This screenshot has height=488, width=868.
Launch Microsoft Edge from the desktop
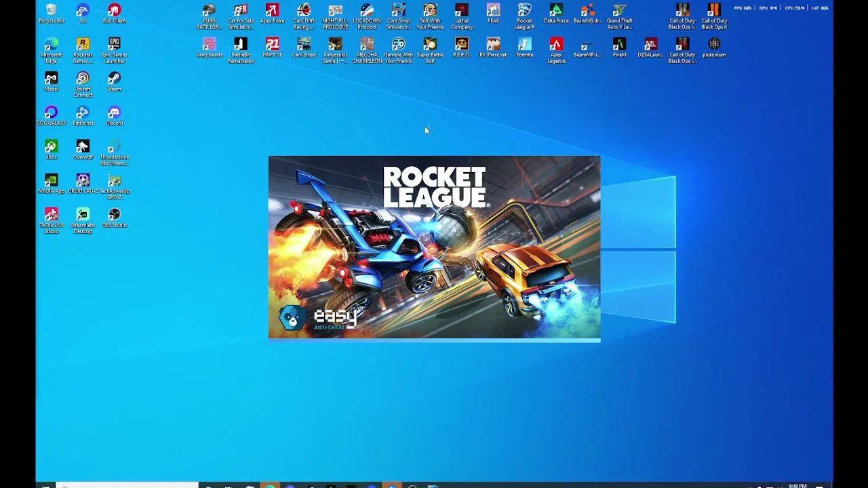pos(51,51)
